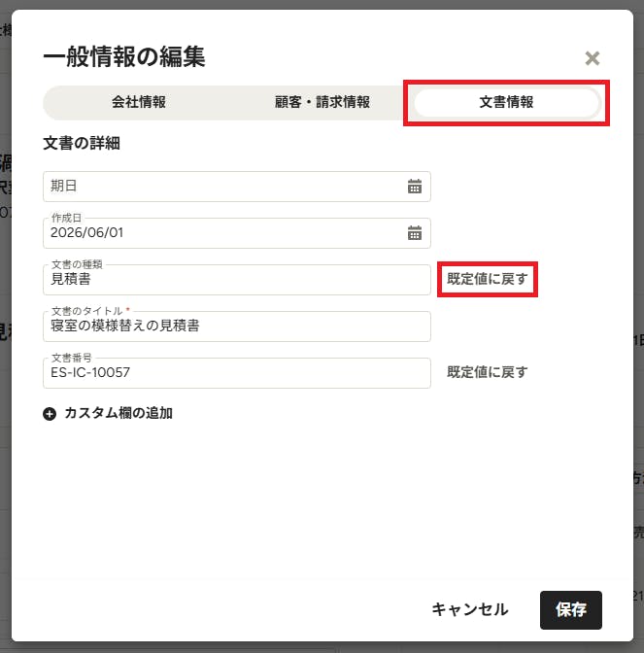This screenshot has height=653, width=644.
Task: Reset 文書の種類 with 既定値に戻す
Action: 488,279
